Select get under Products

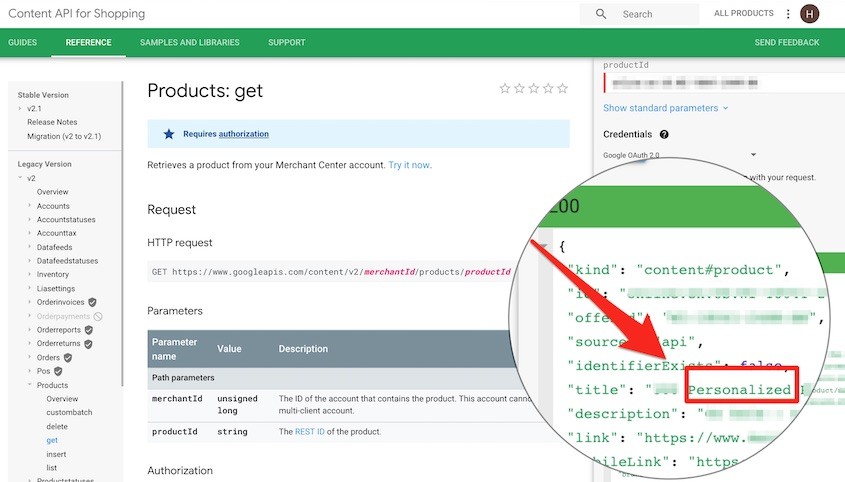pyautogui.click(x=52, y=440)
